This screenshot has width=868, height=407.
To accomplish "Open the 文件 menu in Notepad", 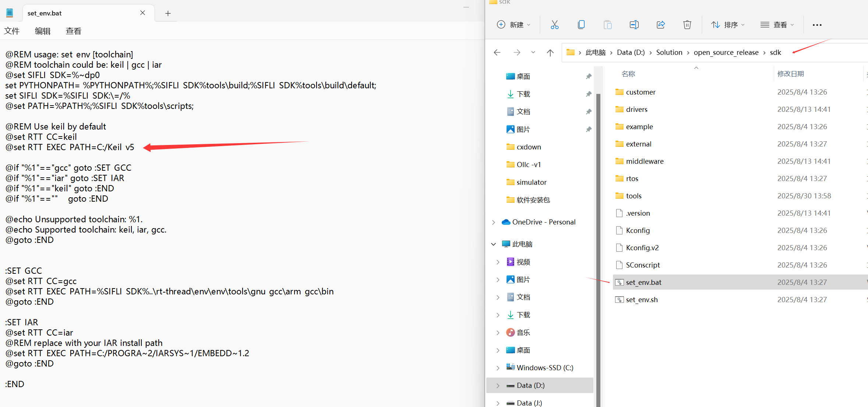I will pyautogui.click(x=12, y=31).
